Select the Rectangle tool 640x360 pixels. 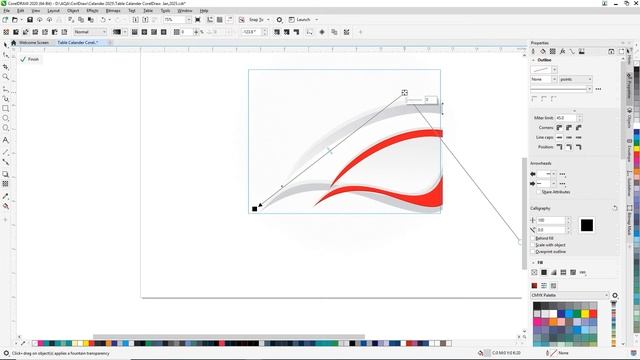pos(6,109)
